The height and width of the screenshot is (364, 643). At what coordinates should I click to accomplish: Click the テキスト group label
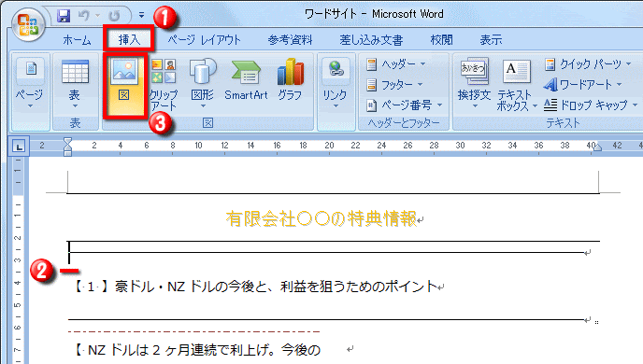(563, 123)
